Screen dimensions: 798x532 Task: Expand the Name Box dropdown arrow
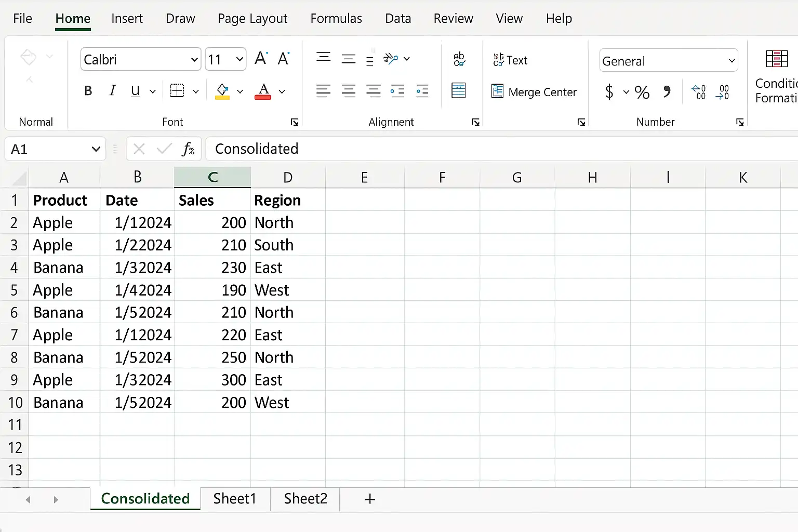point(96,149)
